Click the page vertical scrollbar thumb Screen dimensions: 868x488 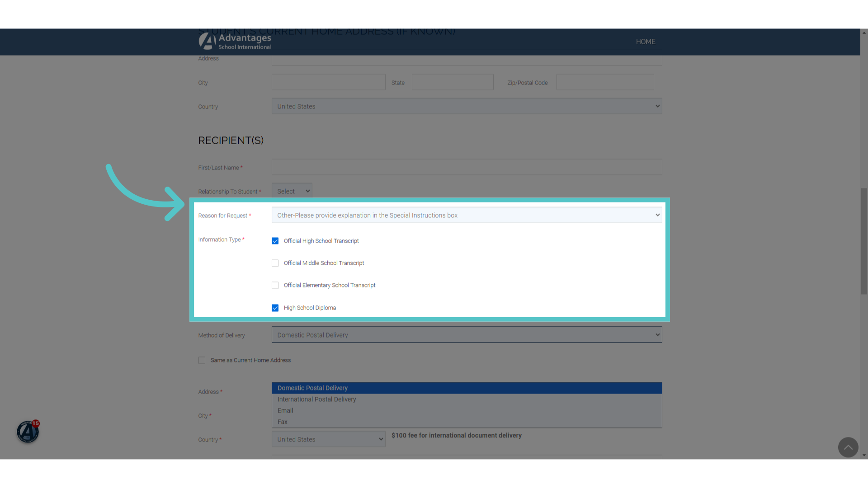click(864, 241)
